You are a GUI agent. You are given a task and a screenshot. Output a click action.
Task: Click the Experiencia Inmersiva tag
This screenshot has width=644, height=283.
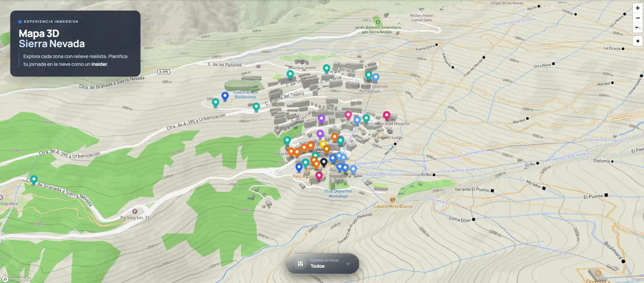point(51,21)
